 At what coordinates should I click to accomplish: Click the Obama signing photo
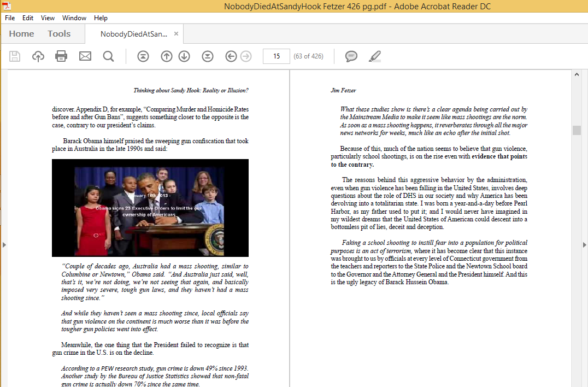(x=150, y=208)
